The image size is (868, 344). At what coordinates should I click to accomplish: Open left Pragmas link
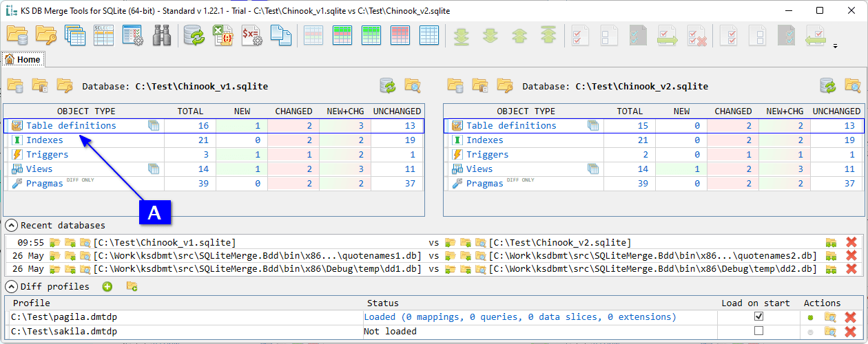pyautogui.click(x=44, y=184)
